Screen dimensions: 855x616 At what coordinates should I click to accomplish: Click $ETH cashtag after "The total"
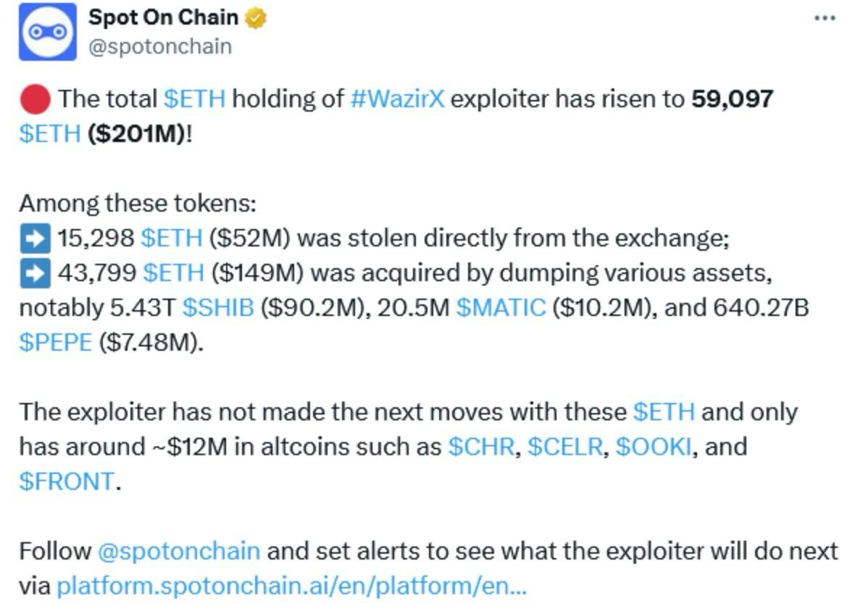(x=195, y=99)
